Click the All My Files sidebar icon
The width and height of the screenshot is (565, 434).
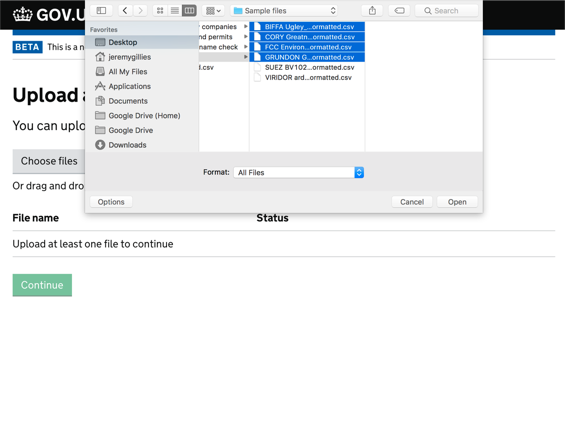[x=100, y=72]
